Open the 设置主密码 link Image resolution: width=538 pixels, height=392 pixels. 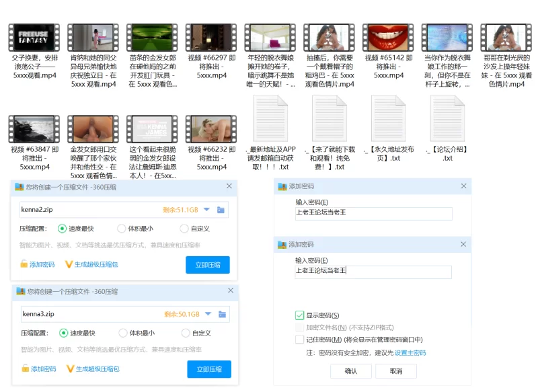[410, 353]
